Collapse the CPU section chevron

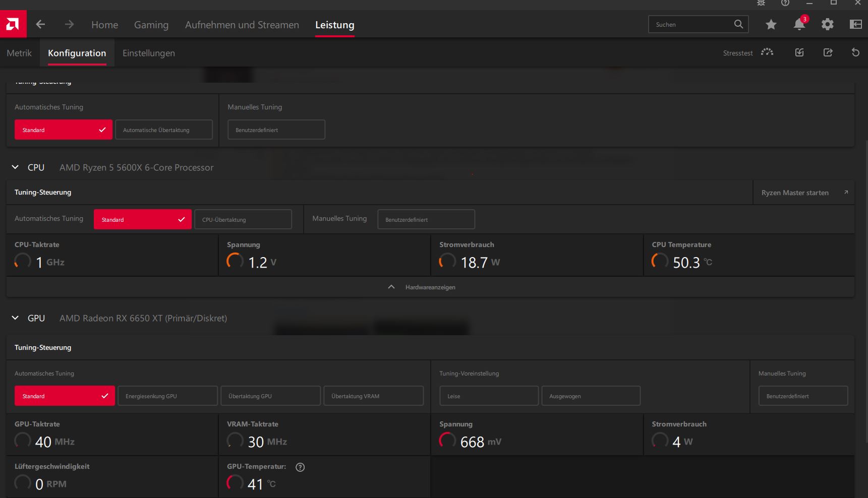(x=15, y=167)
